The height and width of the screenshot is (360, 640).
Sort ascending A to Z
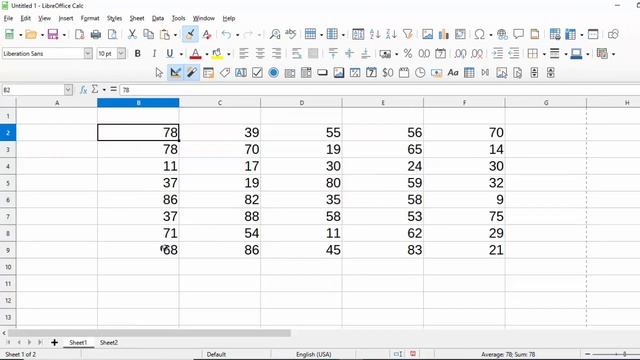375,34
